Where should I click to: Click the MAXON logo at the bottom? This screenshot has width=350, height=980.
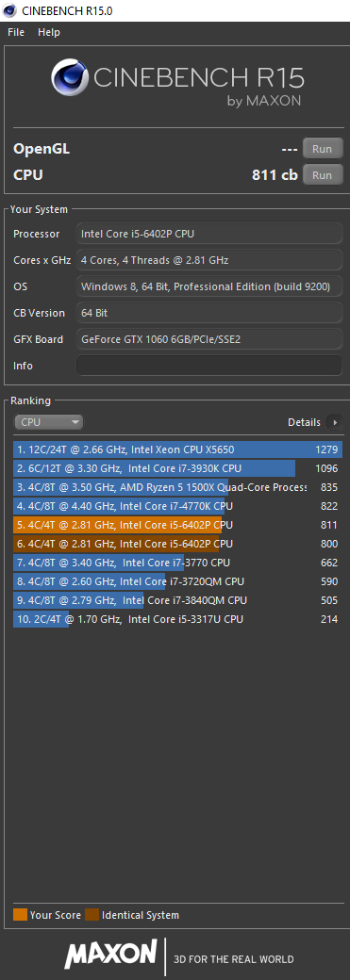pos(110,955)
